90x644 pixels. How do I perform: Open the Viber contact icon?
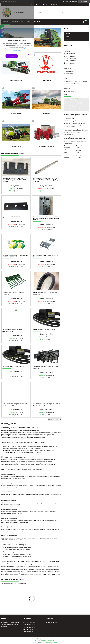2,31
